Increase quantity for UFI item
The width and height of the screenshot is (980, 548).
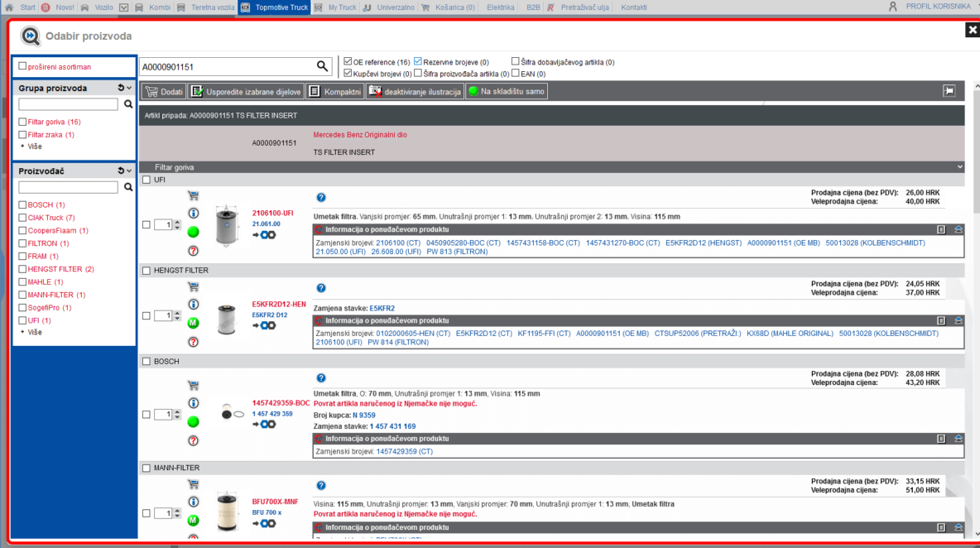click(x=177, y=222)
